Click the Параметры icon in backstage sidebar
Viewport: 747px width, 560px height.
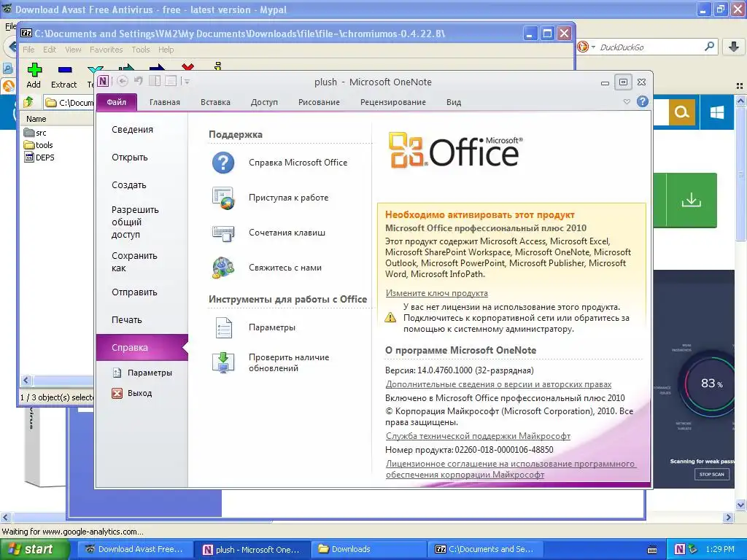click(117, 373)
